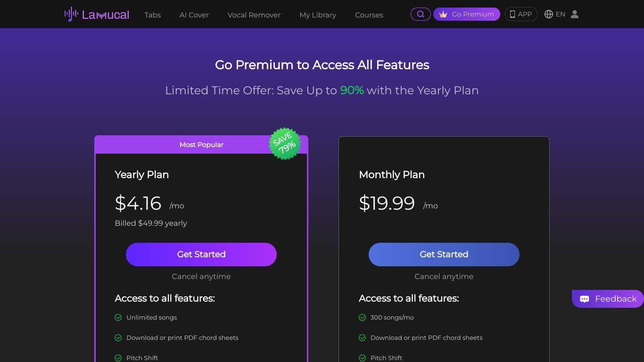Click the 300 songs/mo checkmark icon
The width and height of the screenshot is (644, 362).
coord(363,317)
